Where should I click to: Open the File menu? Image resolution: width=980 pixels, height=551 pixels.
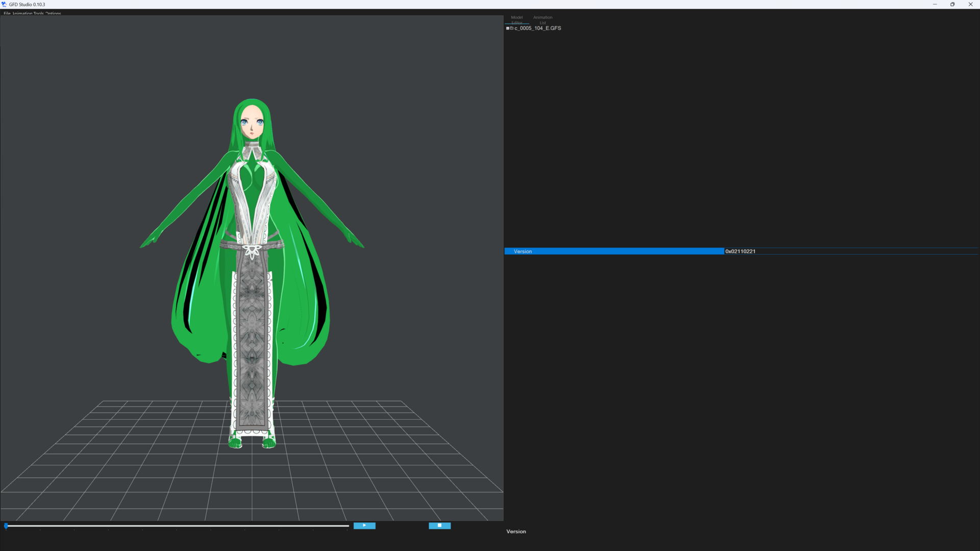pyautogui.click(x=7, y=13)
